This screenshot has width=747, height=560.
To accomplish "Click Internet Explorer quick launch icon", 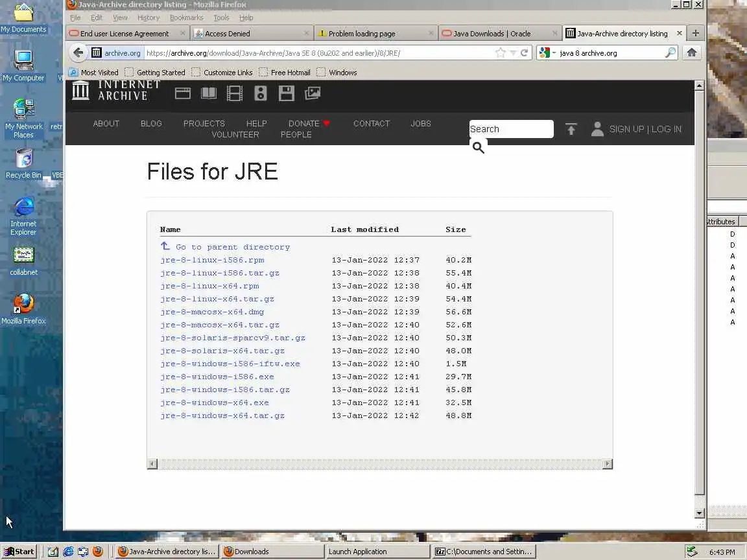I will pyautogui.click(x=68, y=552).
